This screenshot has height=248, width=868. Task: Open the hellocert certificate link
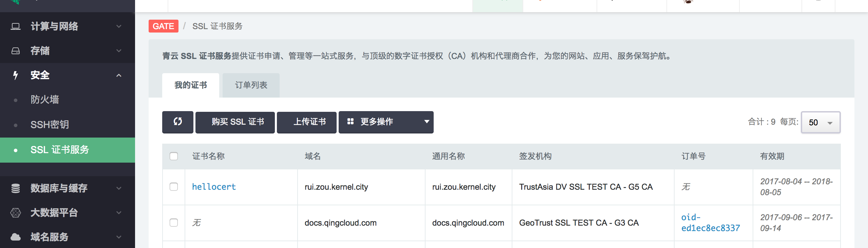[x=214, y=187]
